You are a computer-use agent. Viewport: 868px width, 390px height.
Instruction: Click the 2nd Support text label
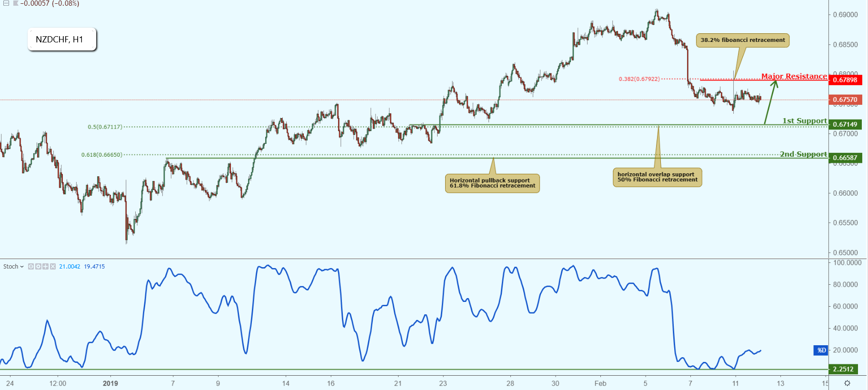coord(803,154)
